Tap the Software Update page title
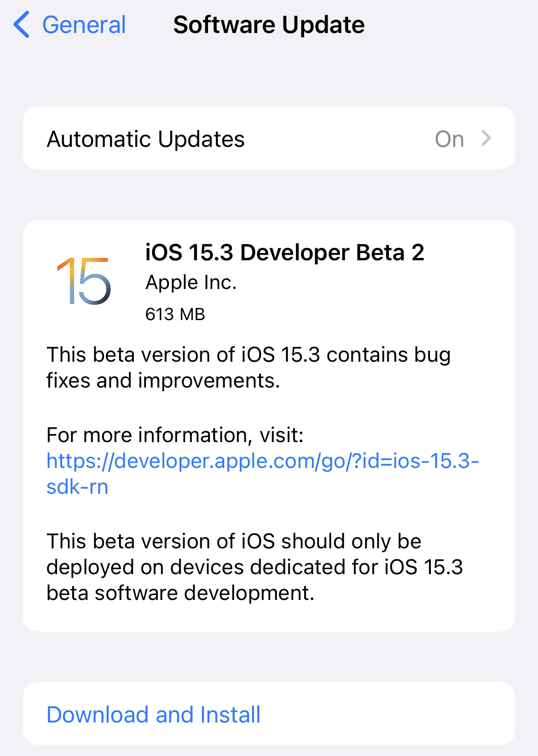Viewport: 538px width, 756px height. pos(269,25)
